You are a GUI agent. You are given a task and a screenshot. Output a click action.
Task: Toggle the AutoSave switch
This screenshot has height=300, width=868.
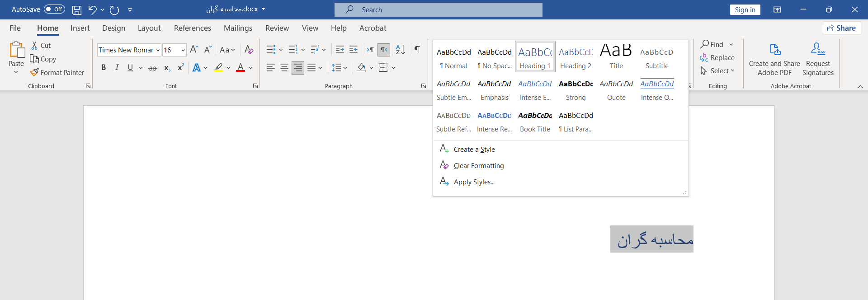click(54, 9)
